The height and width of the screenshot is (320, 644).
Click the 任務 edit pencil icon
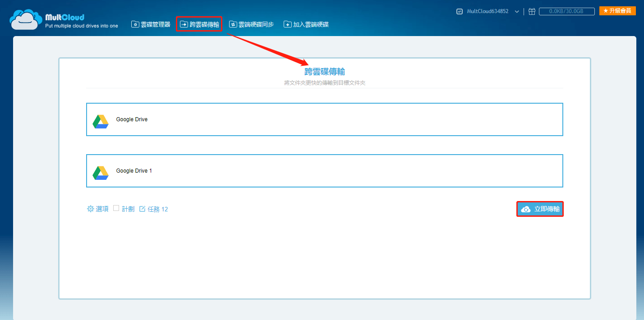(x=142, y=209)
